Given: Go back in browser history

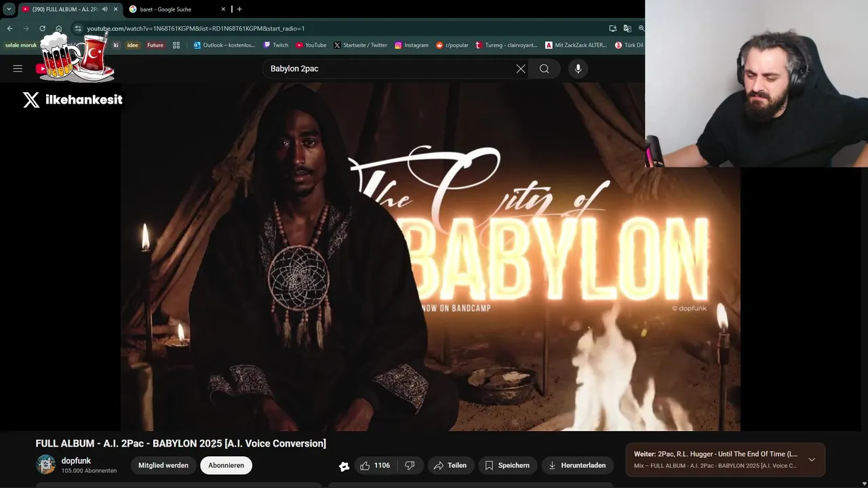Looking at the screenshot, I should point(9,28).
